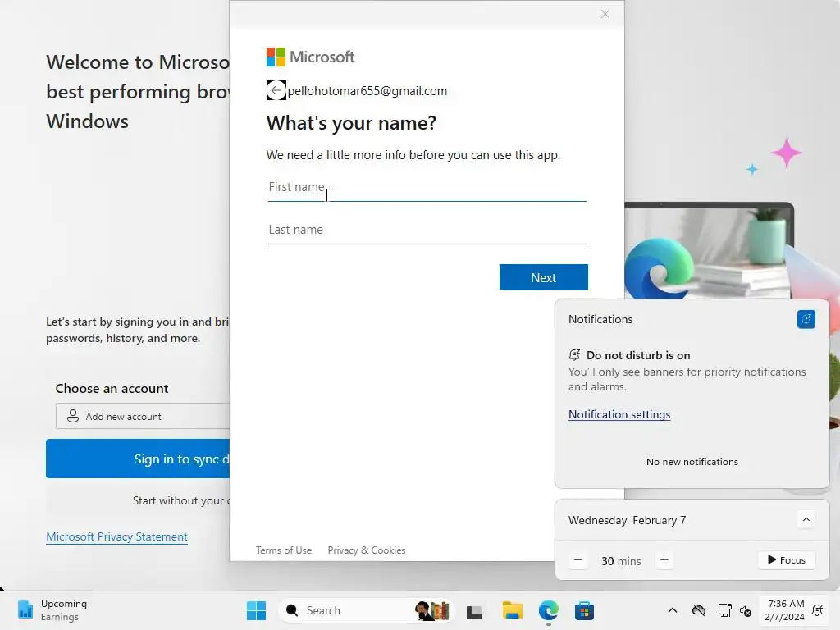
Task: Click the "Do not disturb is on" heading
Action: tap(638, 355)
